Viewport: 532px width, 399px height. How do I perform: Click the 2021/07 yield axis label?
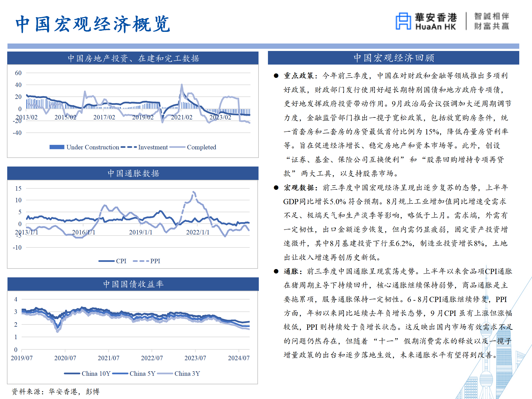pos(109,358)
